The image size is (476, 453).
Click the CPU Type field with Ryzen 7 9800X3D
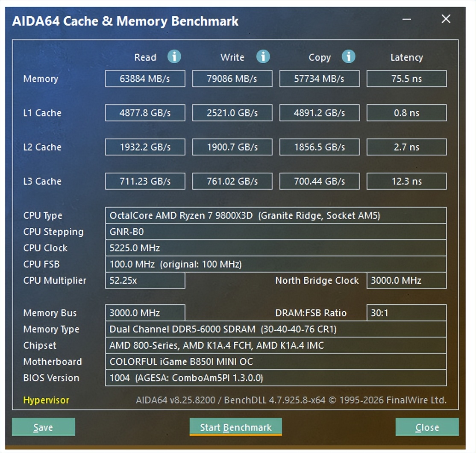(x=276, y=215)
